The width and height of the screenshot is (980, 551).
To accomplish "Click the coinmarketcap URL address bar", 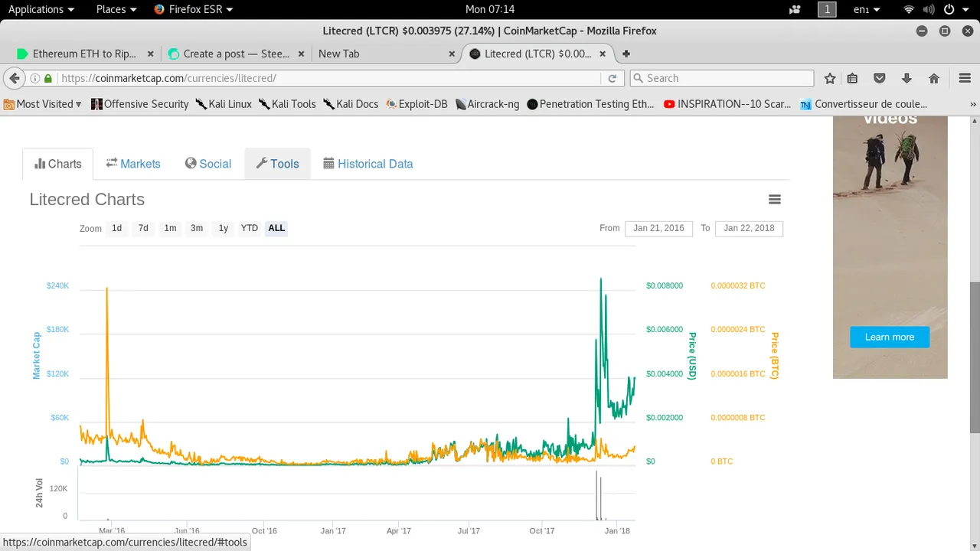I will pyautogui.click(x=329, y=78).
